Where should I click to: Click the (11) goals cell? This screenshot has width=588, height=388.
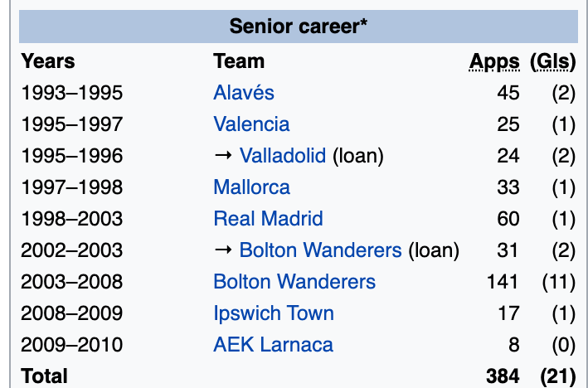click(557, 281)
